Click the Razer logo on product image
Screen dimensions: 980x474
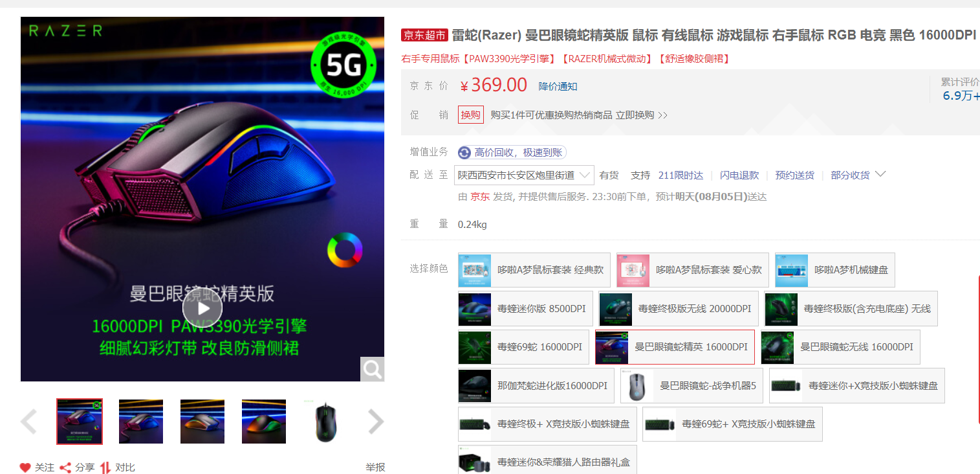tap(65, 30)
